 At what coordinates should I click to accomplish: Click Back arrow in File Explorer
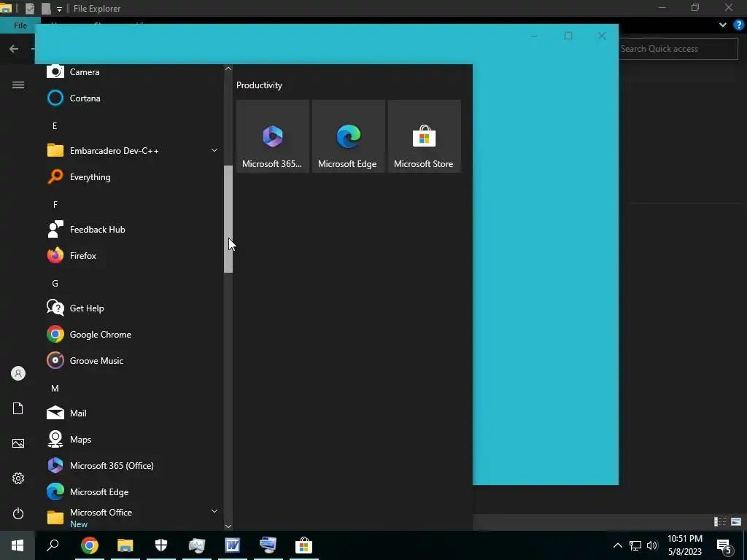point(14,49)
